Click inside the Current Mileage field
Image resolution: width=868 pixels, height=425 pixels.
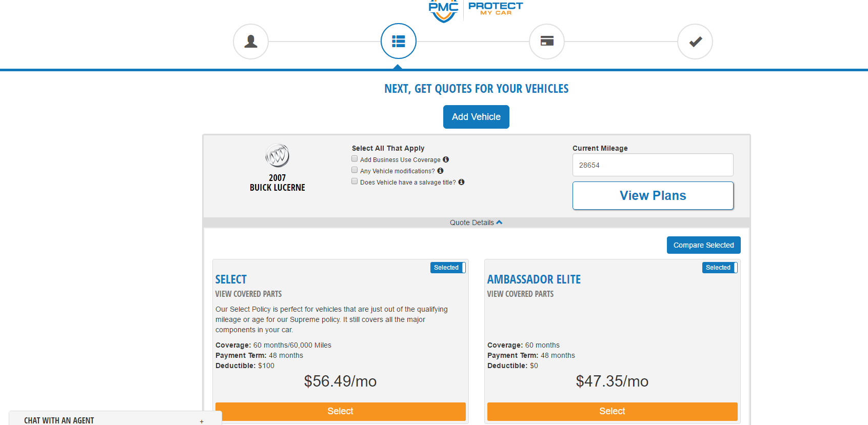pyautogui.click(x=652, y=165)
